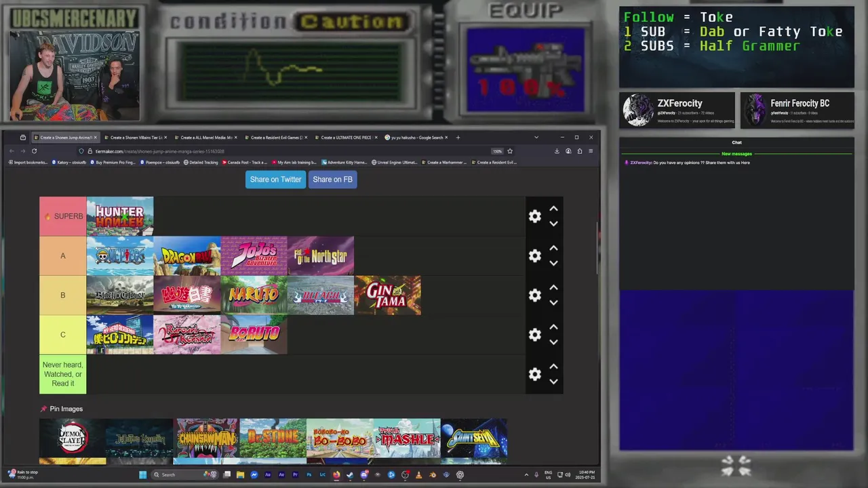868x488 pixels.
Task: Pick the Bo-bobo image from pool
Action: pyautogui.click(x=340, y=438)
